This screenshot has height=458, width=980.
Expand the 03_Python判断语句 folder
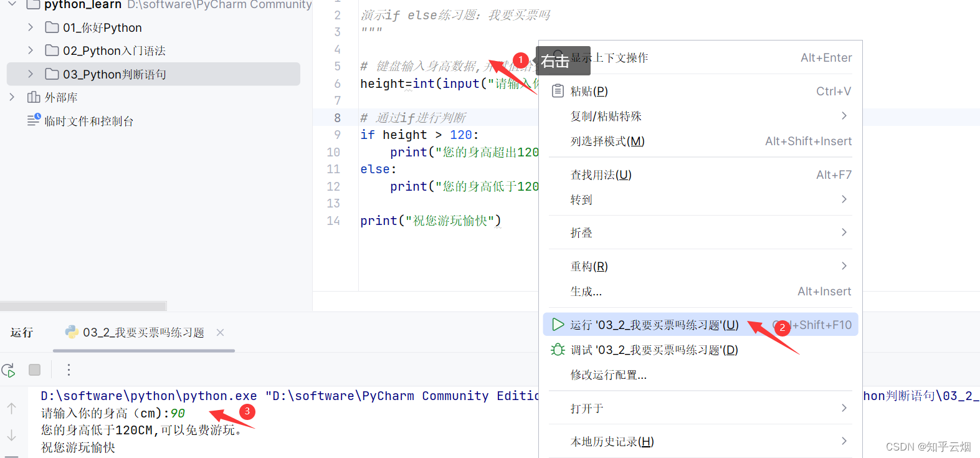(31, 74)
